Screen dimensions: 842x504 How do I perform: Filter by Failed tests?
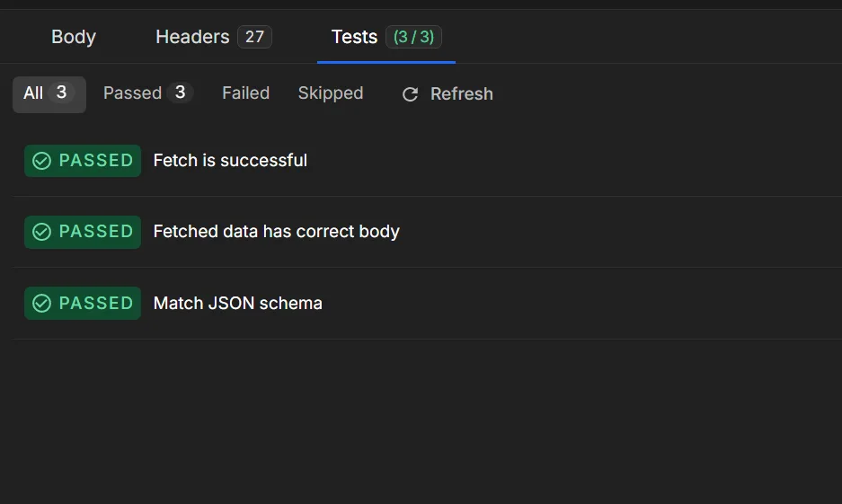point(246,93)
